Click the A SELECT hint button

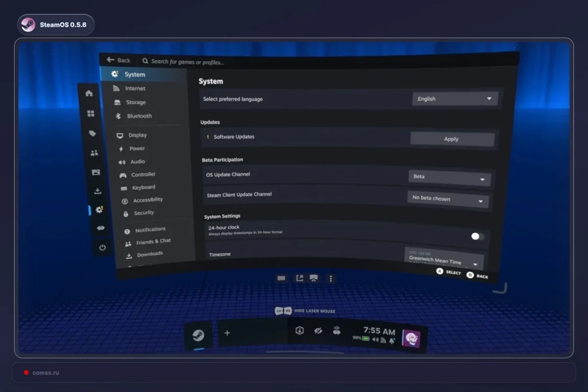pyautogui.click(x=449, y=272)
